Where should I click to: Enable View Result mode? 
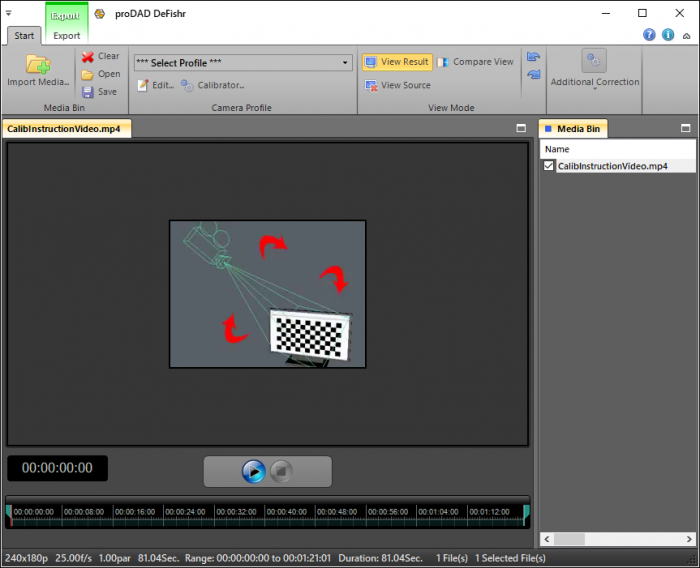[x=397, y=62]
